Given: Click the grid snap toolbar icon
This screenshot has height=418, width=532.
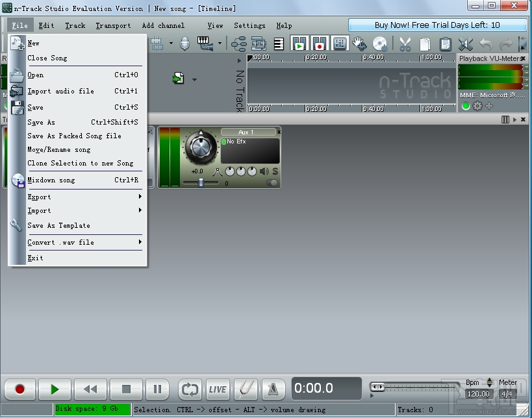Looking at the screenshot, I should 157,43.
